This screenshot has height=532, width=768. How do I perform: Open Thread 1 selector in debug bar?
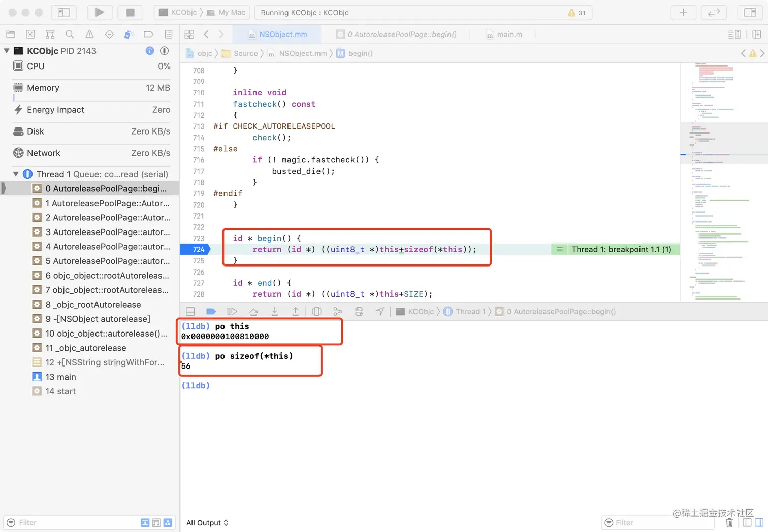click(464, 311)
